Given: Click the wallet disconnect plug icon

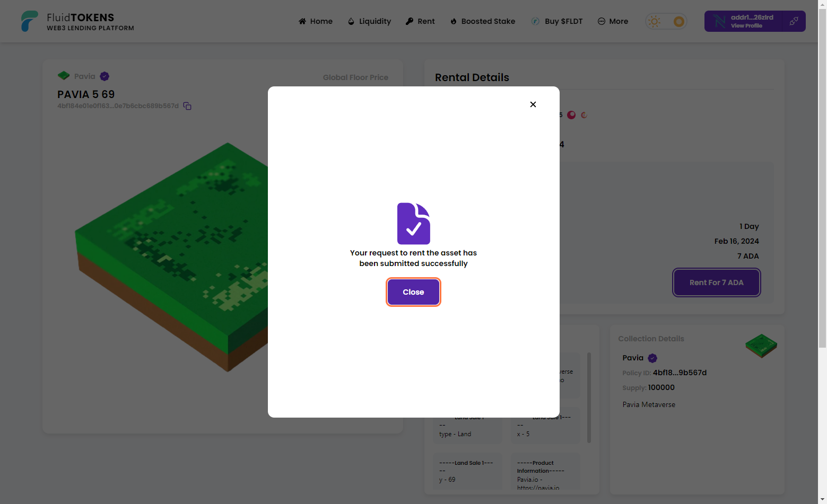Looking at the screenshot, I should tap(794, 21).
